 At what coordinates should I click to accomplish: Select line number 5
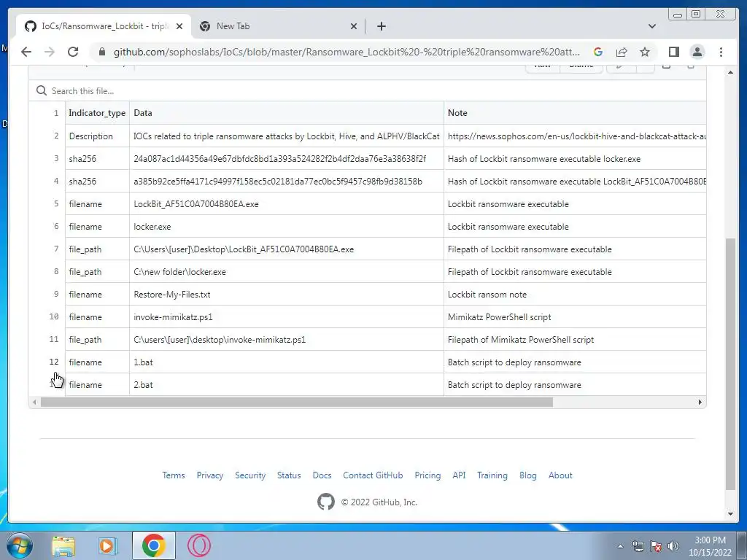(55, 204)
